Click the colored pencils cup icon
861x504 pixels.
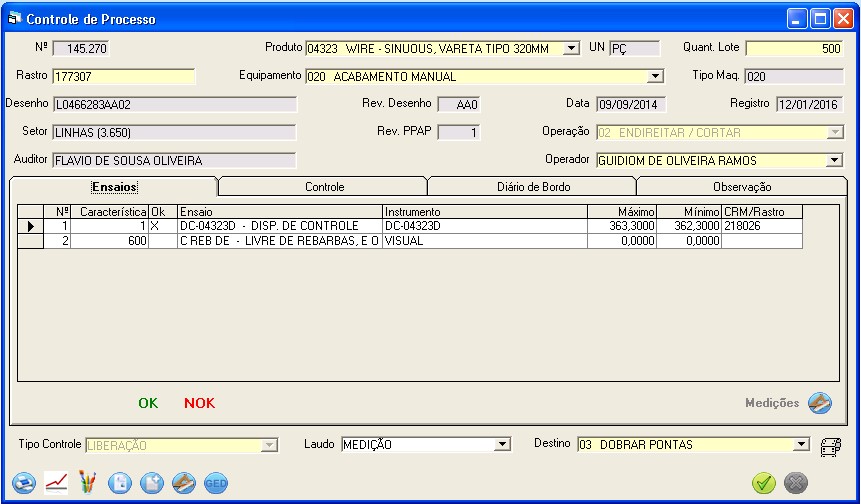pos(87,483)
